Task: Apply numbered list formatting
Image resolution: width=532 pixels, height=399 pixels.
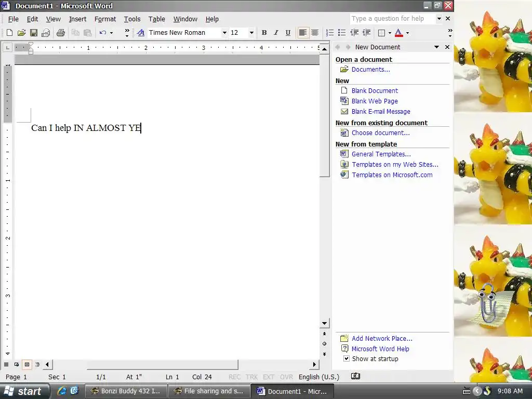Action: [329, 33]
